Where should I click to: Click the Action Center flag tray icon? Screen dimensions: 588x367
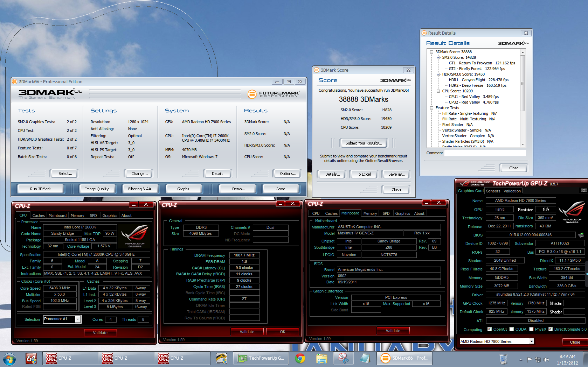click(x=529, y=359)
